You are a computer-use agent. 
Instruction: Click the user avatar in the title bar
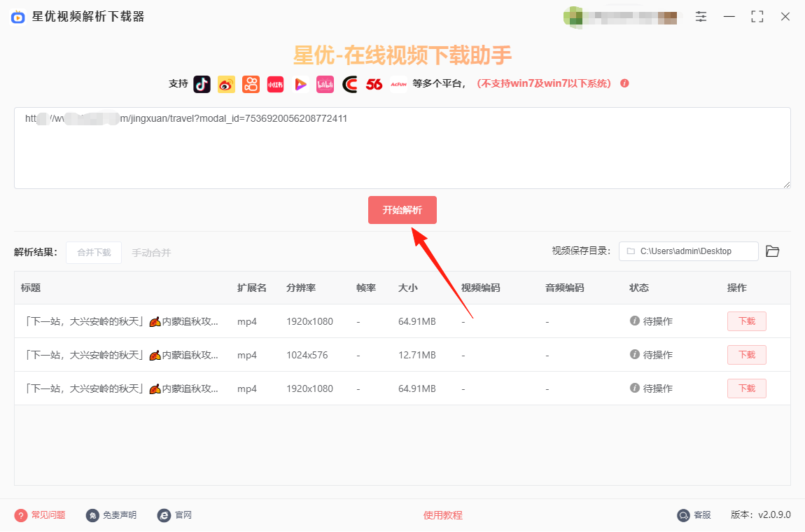pyautogui.click(x=573, y=17)
